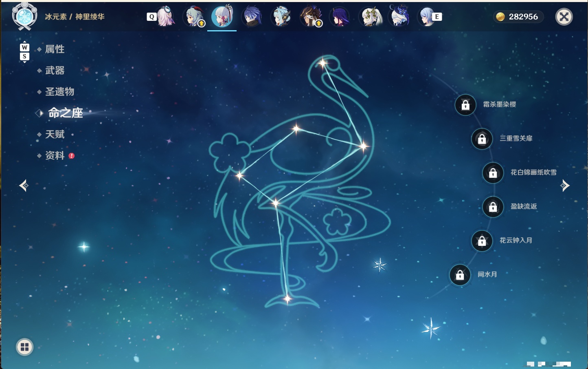The image size is (588, 369).
Task: Open the 天赋 talents menu
Action: 55,134
